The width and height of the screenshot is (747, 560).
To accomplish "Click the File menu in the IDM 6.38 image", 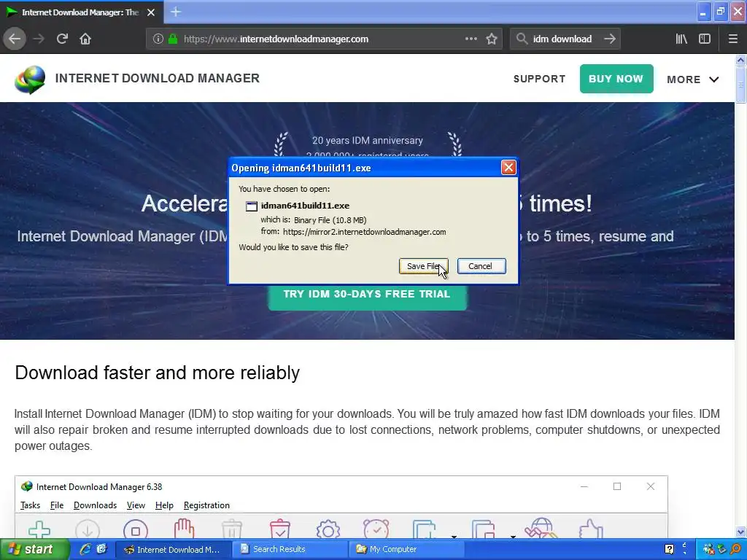I will 57,505.
